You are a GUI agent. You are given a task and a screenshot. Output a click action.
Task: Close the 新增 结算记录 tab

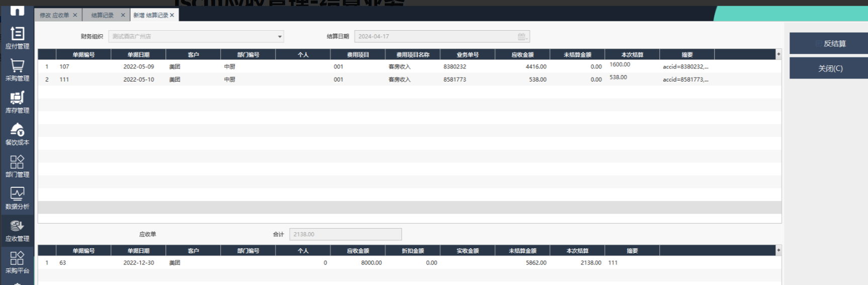coord(172,15)
